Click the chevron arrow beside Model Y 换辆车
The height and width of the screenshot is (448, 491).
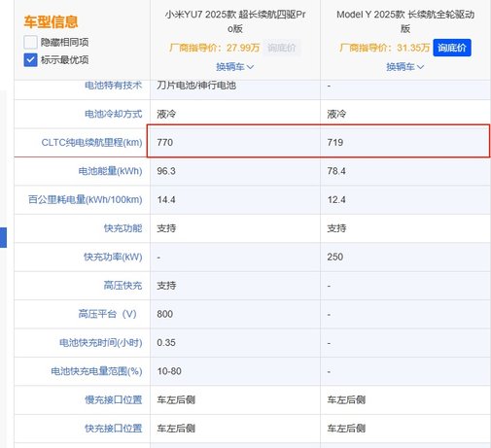click(x=420, y=67)
